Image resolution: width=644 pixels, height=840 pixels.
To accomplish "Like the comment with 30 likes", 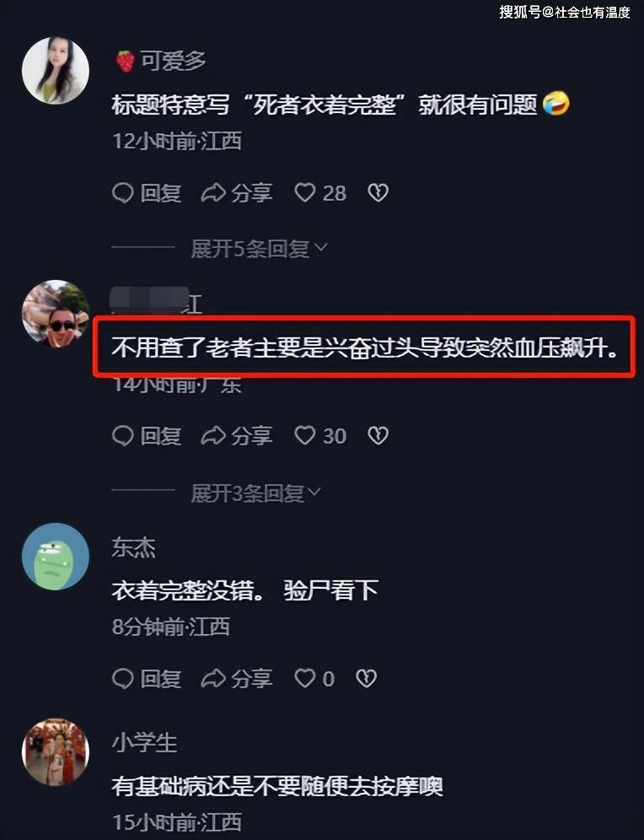I will [320, 435].
